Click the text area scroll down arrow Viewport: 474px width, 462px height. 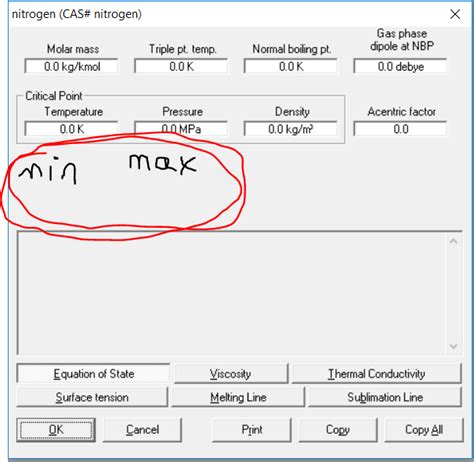point(453,346)
